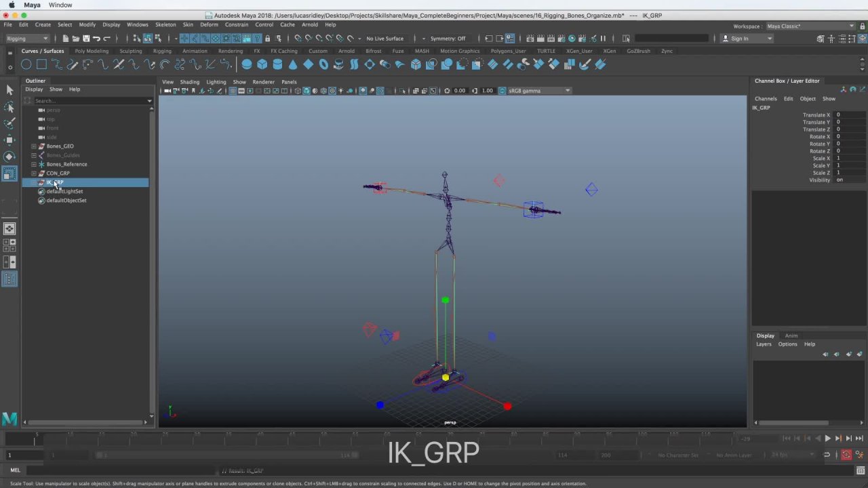Pick the Paint Selection tool
This screenshot has height=488, width=868.
tap(9, 123)
